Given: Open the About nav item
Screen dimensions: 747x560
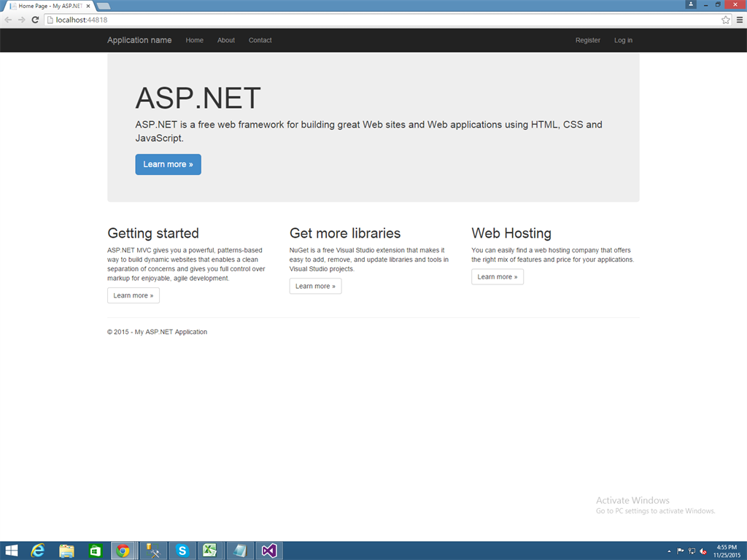Looking at the screenshot, I should point(226,40).
